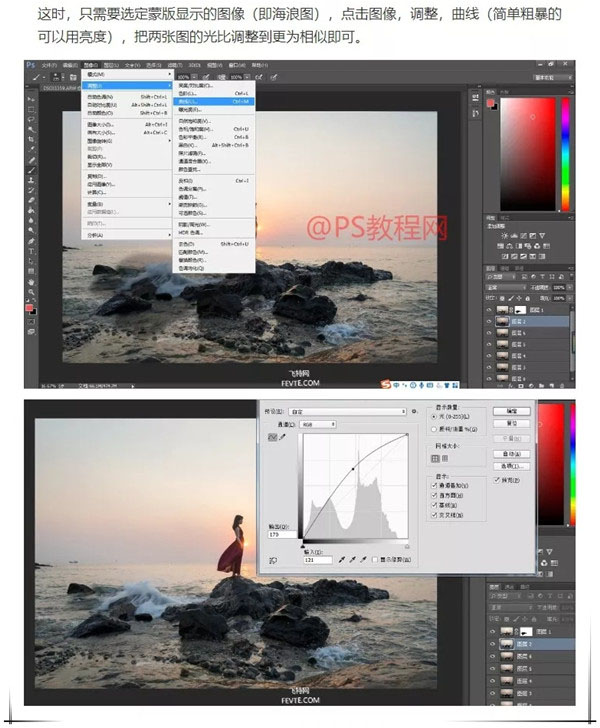600x728 pixels.
Task: Select the Quick Selection tool
Action: [31, 129]
